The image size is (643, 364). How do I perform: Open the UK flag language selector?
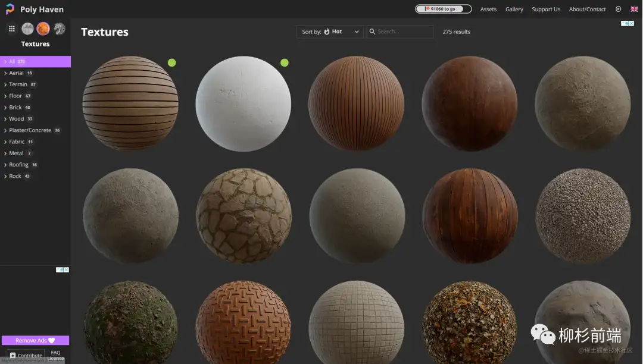click(x=634, y=9)
